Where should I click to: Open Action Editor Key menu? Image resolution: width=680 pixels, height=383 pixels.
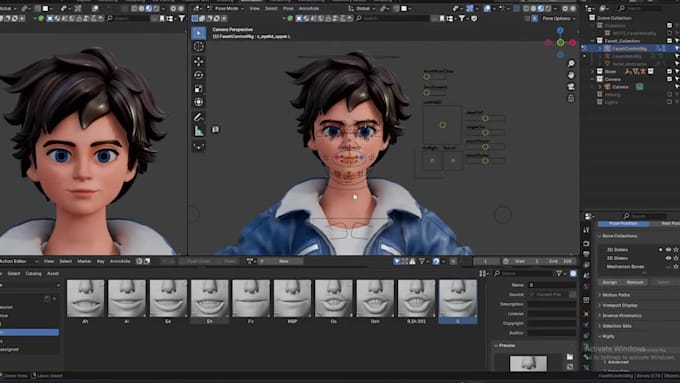(101, 261)
